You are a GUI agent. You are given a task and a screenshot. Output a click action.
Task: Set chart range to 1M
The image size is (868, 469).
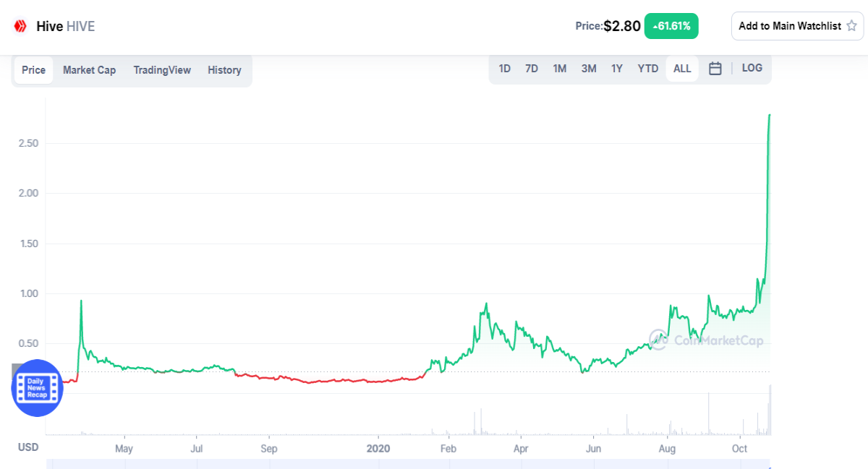559,69
